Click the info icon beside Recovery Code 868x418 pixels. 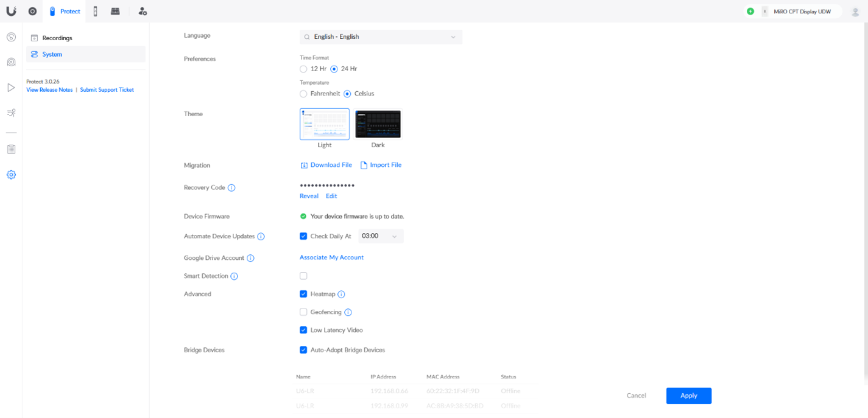tap(231, 188)
